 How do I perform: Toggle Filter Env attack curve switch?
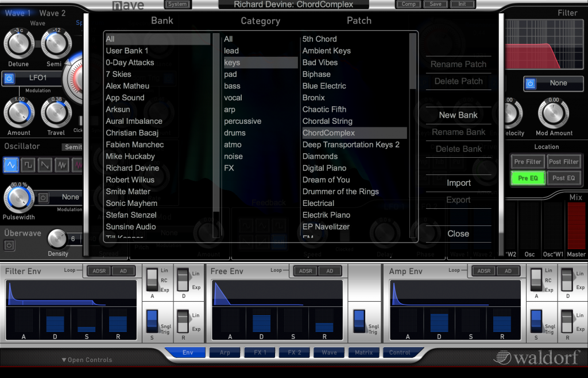tap(152, 280)
